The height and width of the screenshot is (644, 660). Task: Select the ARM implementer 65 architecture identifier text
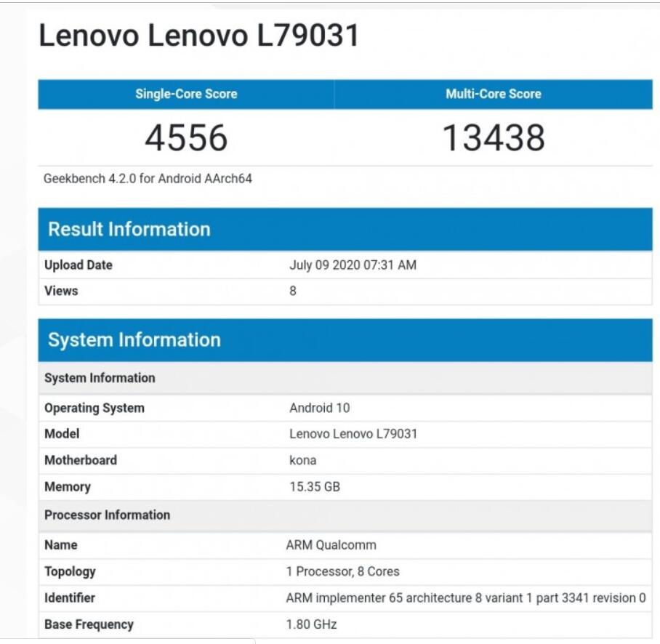(x=466, y=598)
